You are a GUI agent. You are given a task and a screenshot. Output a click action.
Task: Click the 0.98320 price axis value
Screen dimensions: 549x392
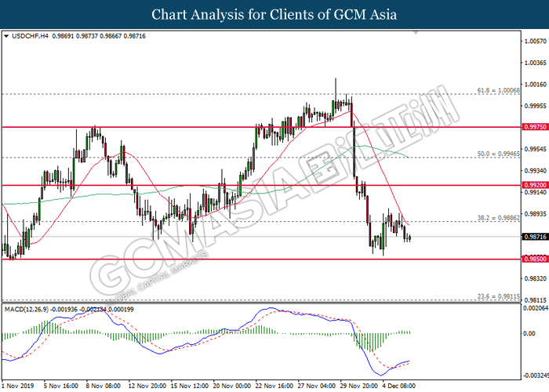pyautogui.click(x=536, y=278)
